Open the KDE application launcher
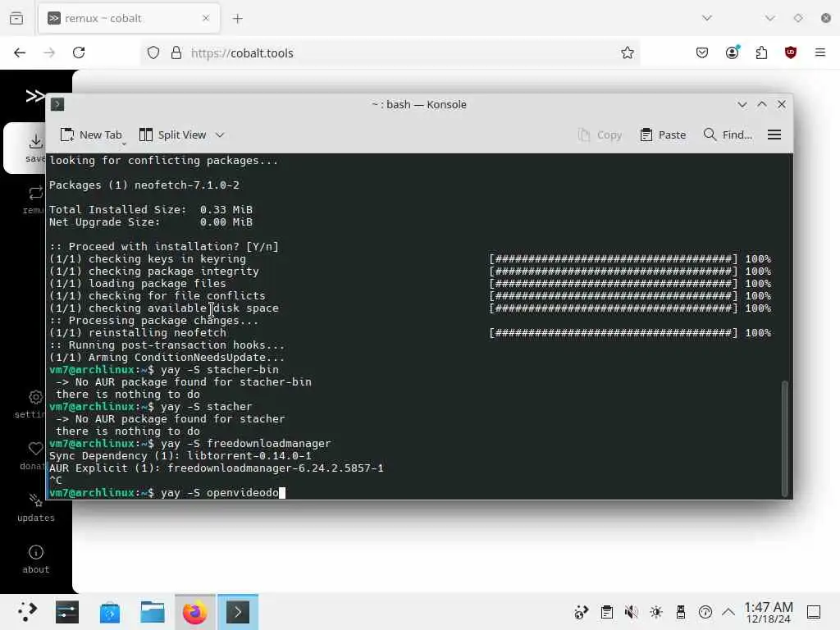 [27, 612]
